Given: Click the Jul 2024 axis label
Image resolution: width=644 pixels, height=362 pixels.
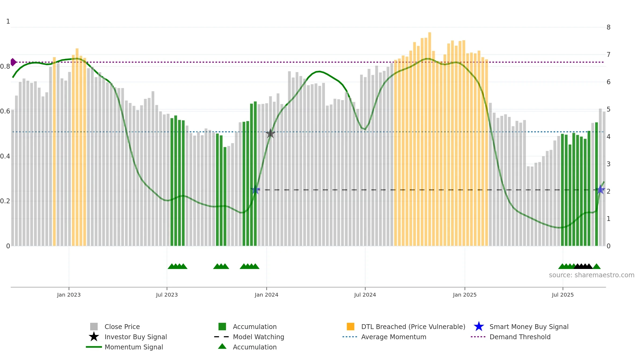Looking at the screenshot, I should point(365,295).
